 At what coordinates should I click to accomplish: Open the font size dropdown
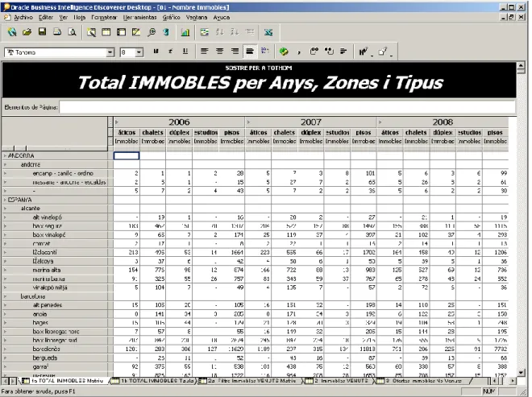pos(139,52)
